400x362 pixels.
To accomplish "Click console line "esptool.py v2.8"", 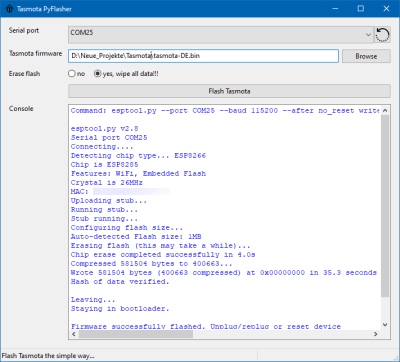I will click(x=104, y=129).
